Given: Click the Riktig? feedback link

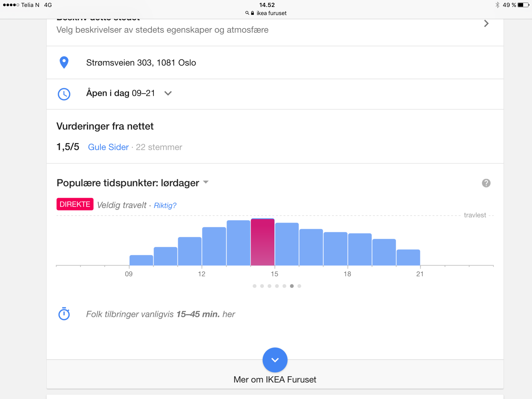Looking at the screenshot, I should (165, 205).
